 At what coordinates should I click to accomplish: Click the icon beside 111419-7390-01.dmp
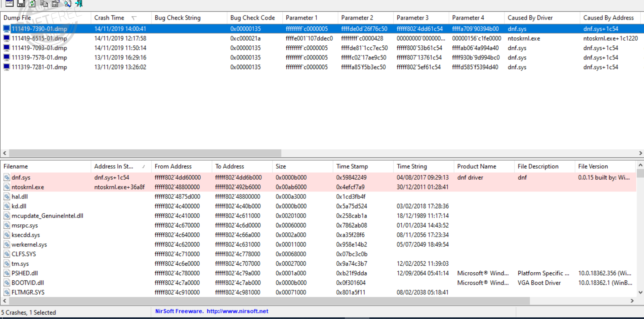click(6, 29)
